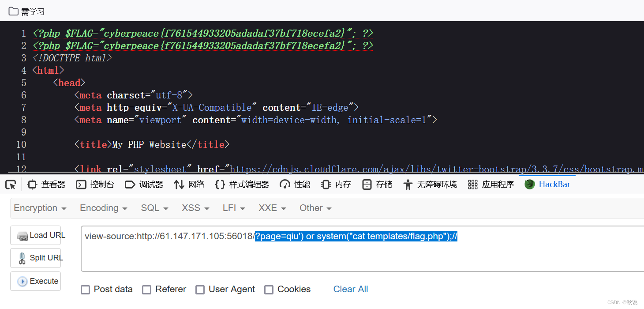Select the HackBar tab
The width and height of the screenshot is (644, 309).
pyautogui.click(x=547, y=185)
